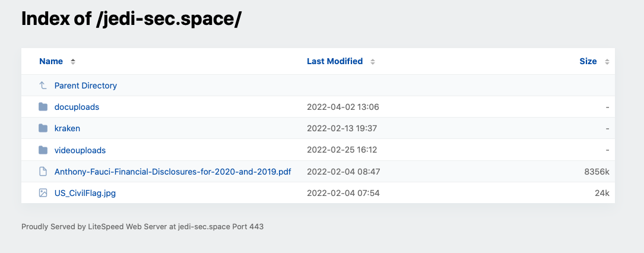Click the docuploads folder icon
644x253 pixels.
[x=43, y=107]
